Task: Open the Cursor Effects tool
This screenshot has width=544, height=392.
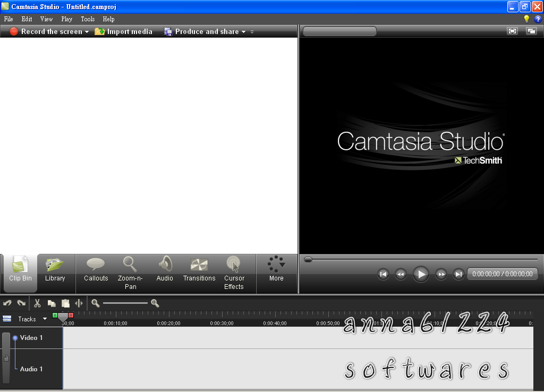Action: coord(234,273)
